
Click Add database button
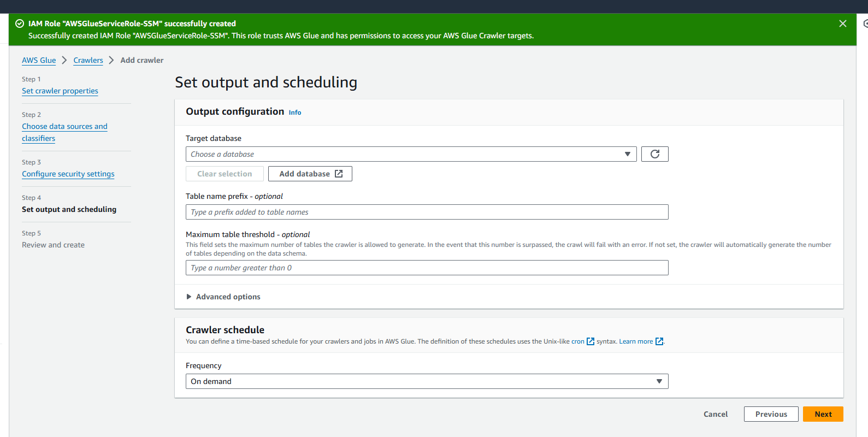point(310,174)
